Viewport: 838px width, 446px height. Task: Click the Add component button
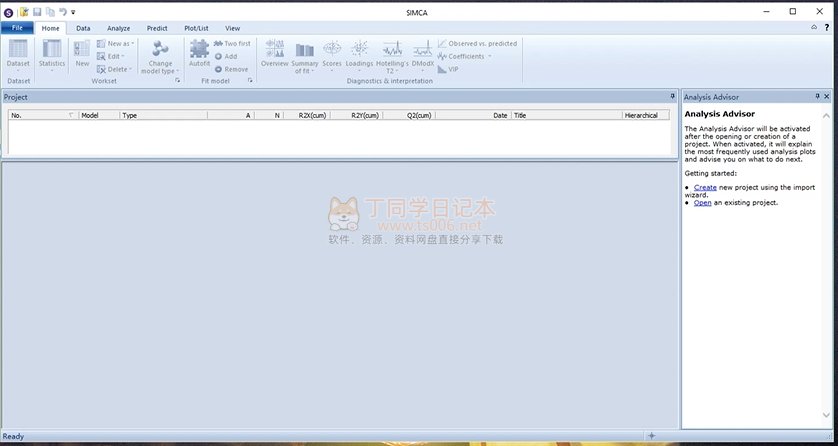(x=226, y=57)
